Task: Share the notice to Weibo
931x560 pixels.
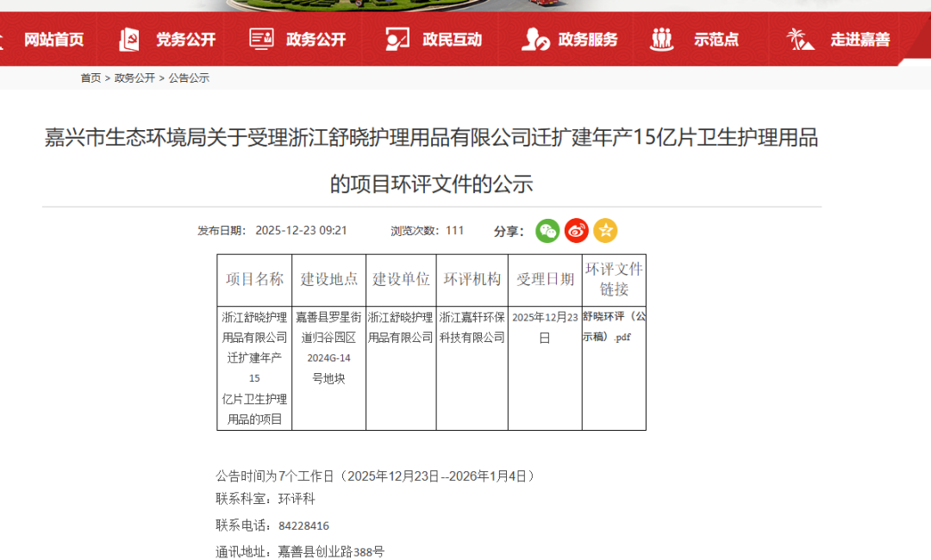Action: tap(577, 231)
